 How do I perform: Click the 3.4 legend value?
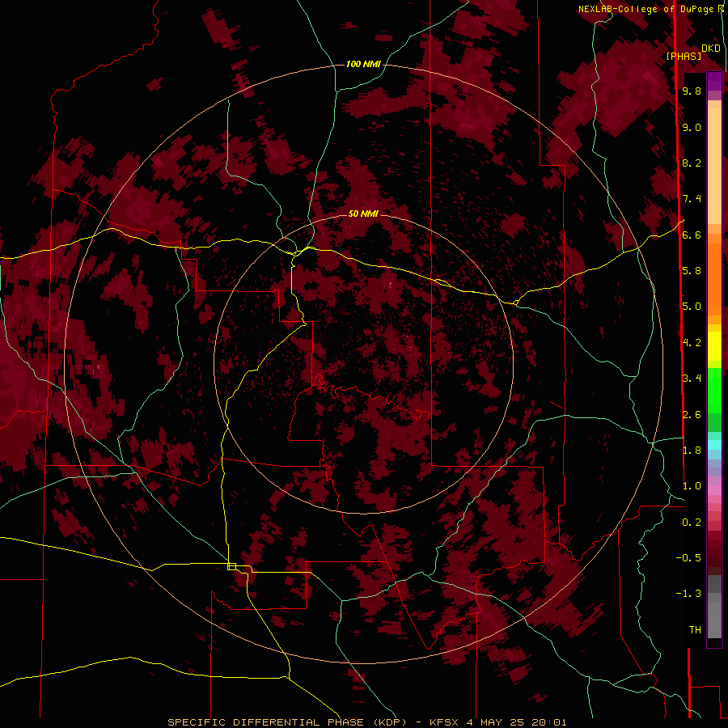tap(692, 379)
